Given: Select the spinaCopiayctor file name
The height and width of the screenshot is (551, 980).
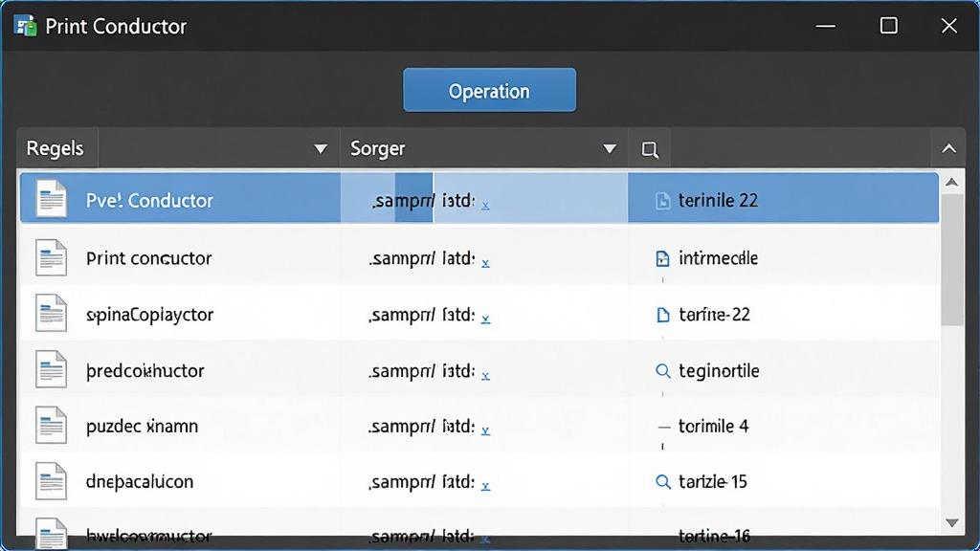Looking at the screenshot, I should pos(149,314).
